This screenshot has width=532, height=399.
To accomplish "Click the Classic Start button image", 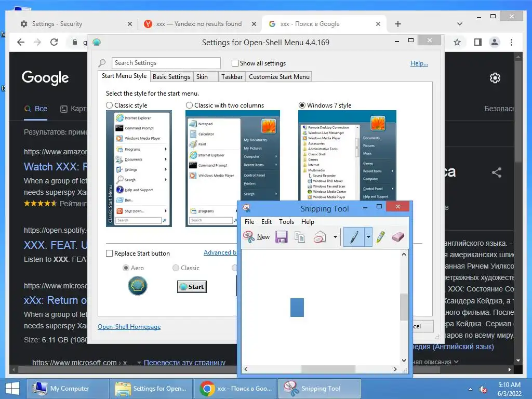I will click(192, 287).
